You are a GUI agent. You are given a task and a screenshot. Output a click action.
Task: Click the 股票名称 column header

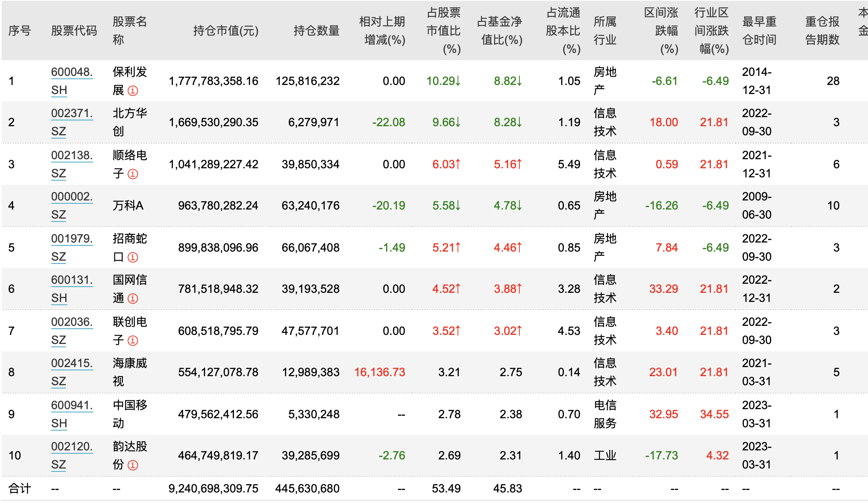pyautogui.click(x=130, y=31)
